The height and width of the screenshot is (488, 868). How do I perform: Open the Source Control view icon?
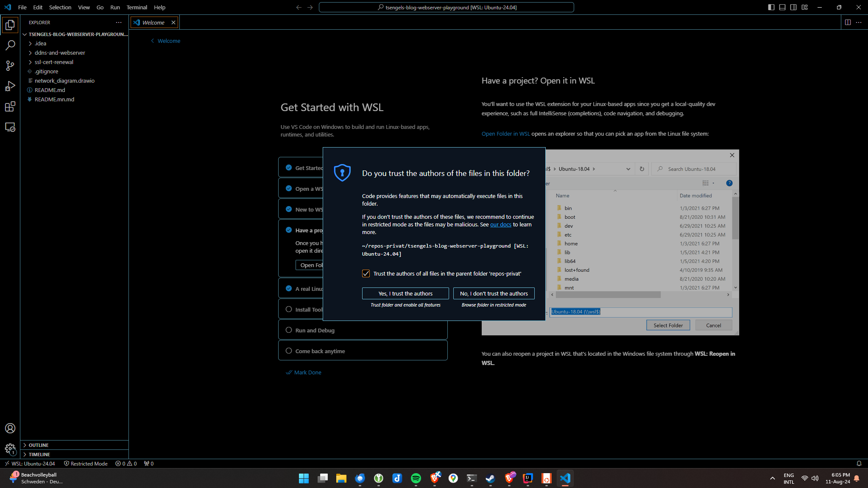click(10, 65)
